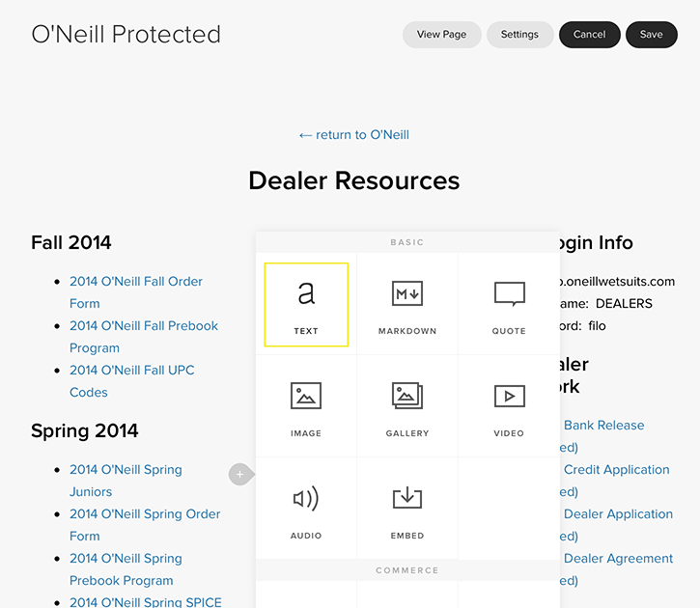Add an Audio block
The width and height of the screenshot is (700, 608).
(x=306, y=509)
